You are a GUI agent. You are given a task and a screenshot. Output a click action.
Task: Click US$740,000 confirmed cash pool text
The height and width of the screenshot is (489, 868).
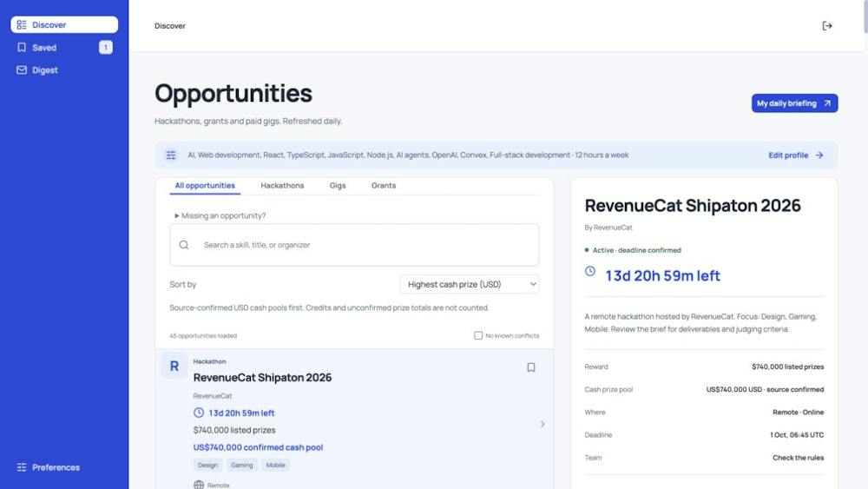coord(258,447)
